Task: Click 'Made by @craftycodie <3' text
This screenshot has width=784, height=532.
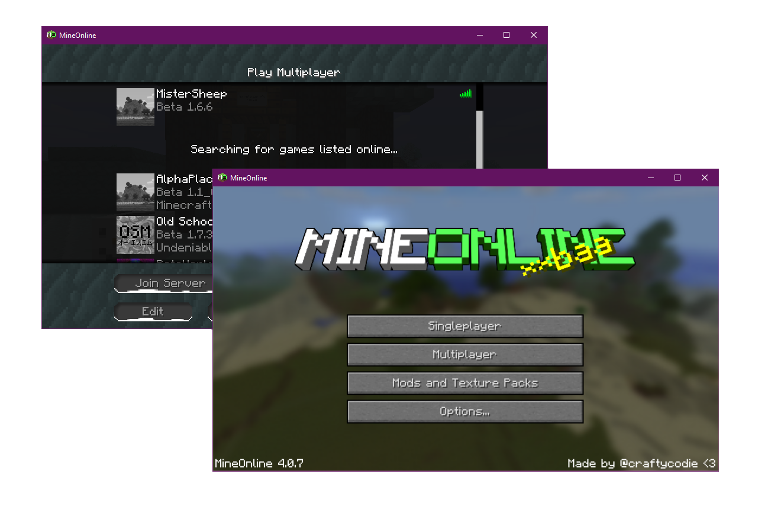Action: point(641,463)
